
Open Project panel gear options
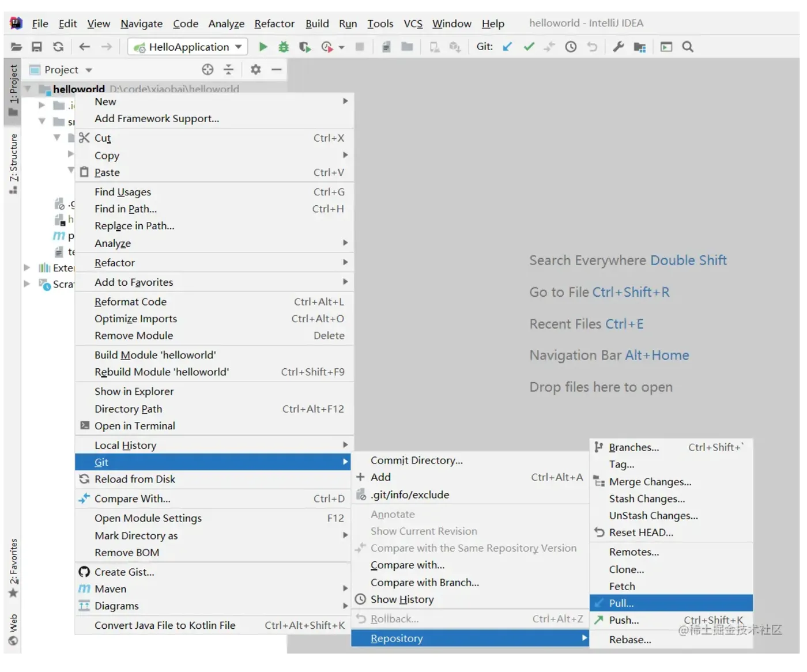(255, 70)
